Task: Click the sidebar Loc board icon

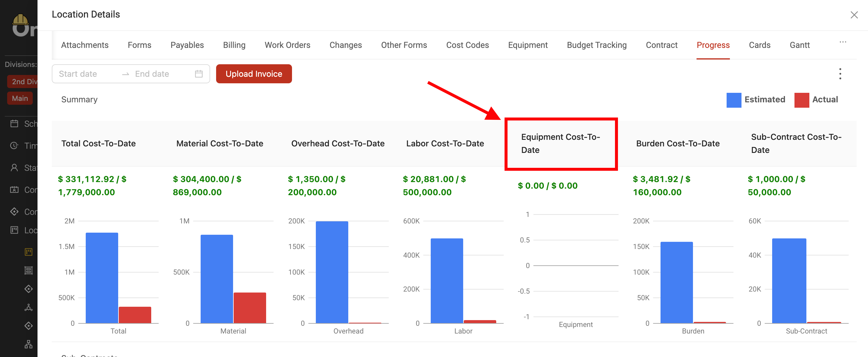Action: point(14,230)
